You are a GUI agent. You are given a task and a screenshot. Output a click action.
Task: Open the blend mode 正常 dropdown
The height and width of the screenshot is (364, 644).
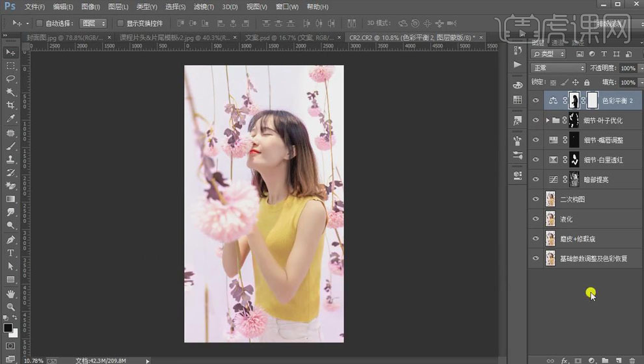tap(558, 68)
